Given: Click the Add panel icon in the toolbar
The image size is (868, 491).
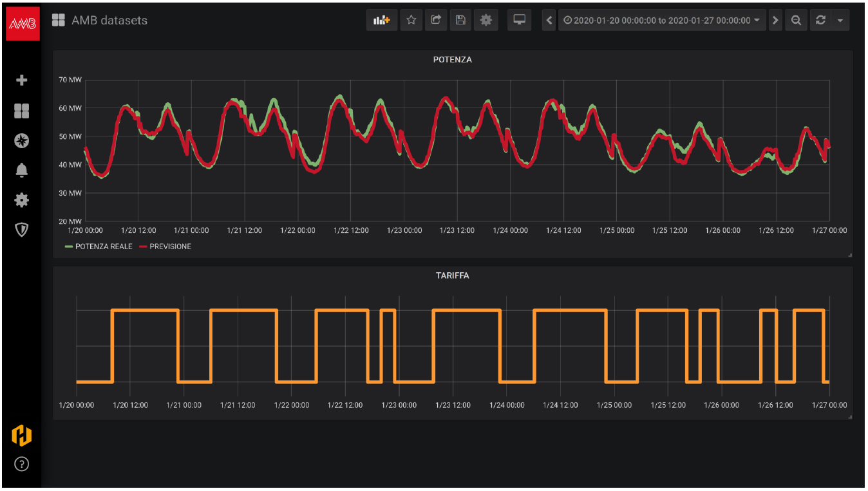Looking at the screenshot, I should pos(381,20).
